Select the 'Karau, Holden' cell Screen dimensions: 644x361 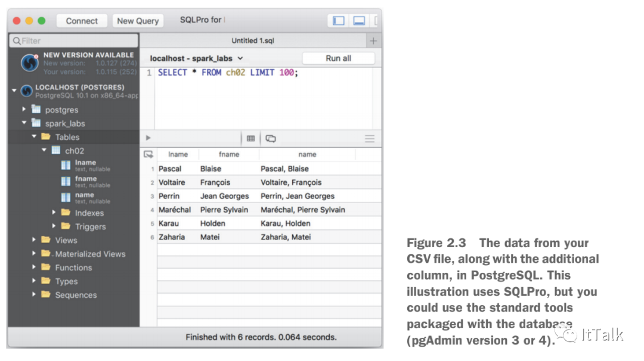click(286, 223)
